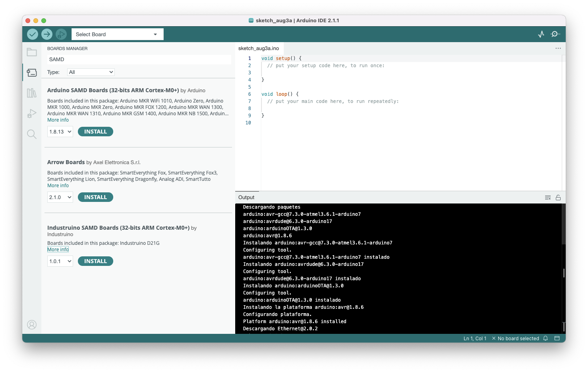Open More info for Arrow Boards
The image size is (588, 372).
click(58, 186)
